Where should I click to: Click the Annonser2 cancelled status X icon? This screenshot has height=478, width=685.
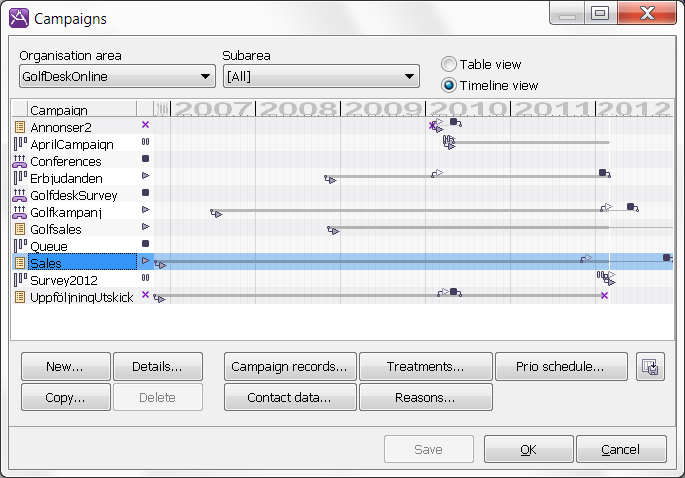(145, 125)
